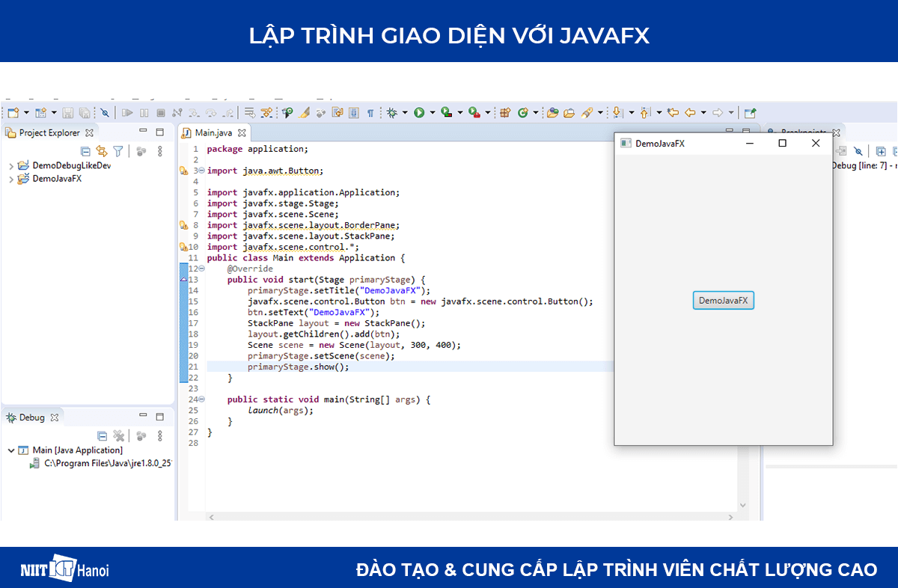Toggle Show Whitespace Characters in the editor
The height and width of the screenshot is (588, 898).
click(370, 112)
